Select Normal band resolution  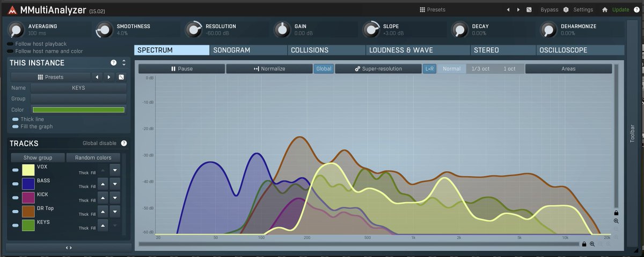pos(452,69)
